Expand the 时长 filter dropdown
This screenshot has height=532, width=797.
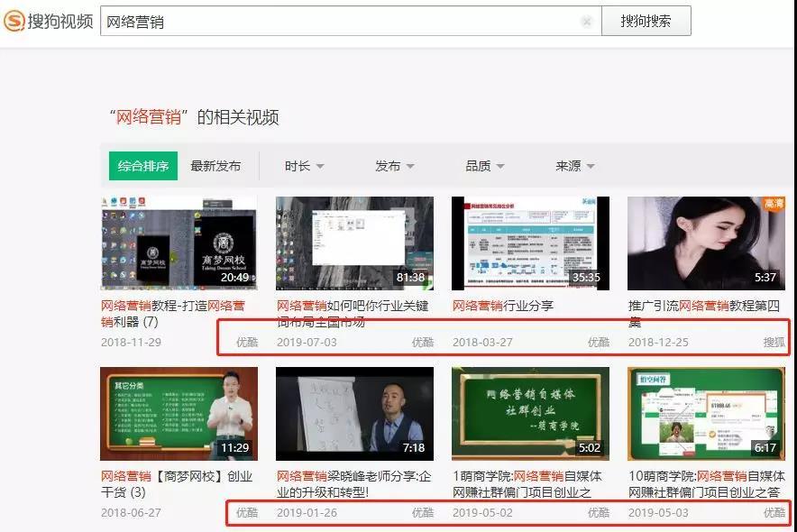point(304,166)
